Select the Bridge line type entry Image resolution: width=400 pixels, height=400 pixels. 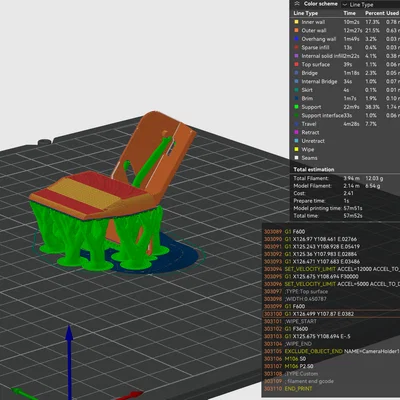click(346, 73)
